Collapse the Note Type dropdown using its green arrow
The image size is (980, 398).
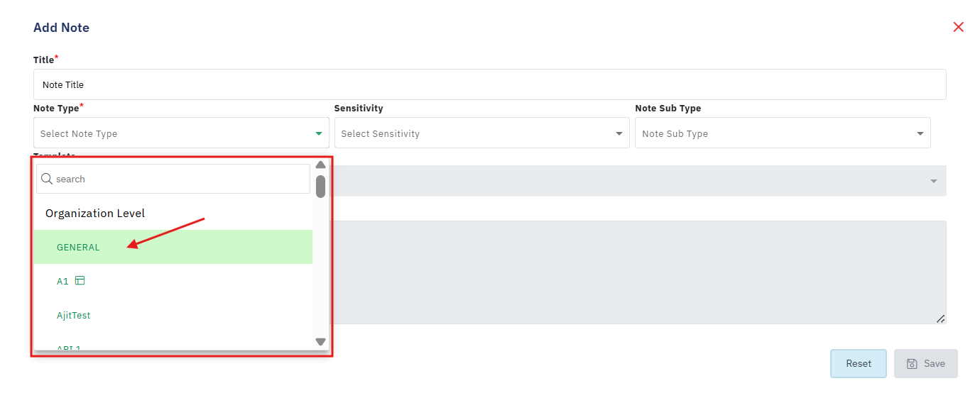click(x=319, y=133)
